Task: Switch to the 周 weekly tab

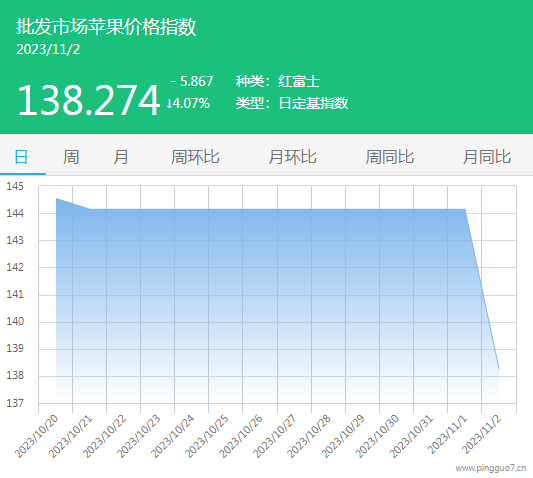Action: coord(71,157)
